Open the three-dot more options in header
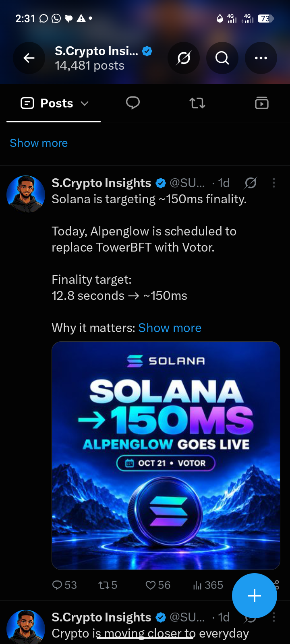Screen dimensions: 290x644 (x=261, y=58)
